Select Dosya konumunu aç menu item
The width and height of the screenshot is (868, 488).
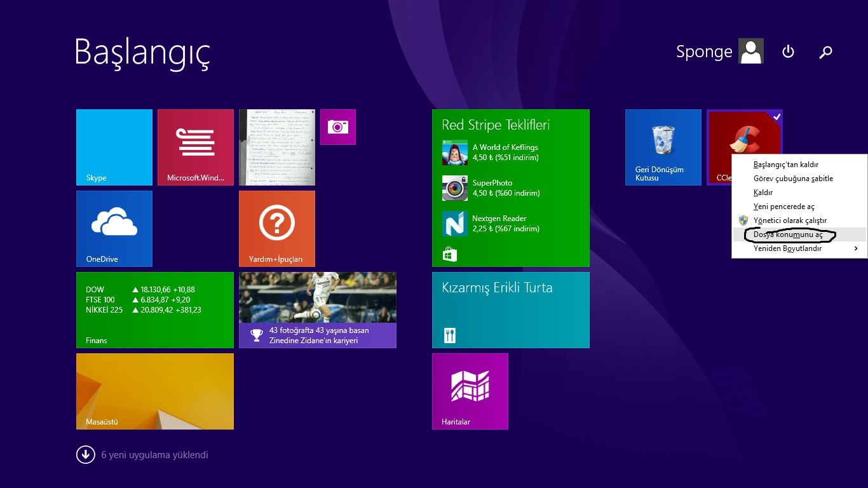point(799,234)
